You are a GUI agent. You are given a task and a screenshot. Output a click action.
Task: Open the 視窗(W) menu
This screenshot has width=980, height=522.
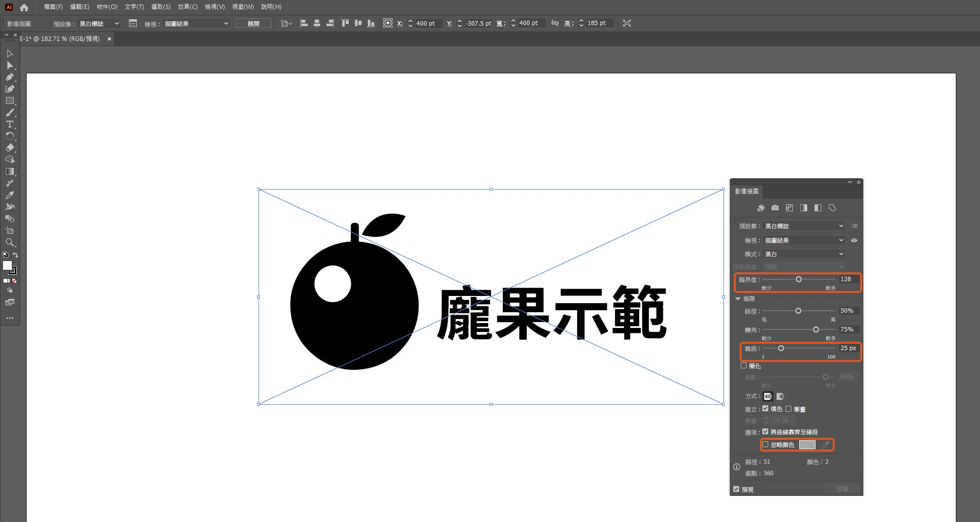coord(243,7)
